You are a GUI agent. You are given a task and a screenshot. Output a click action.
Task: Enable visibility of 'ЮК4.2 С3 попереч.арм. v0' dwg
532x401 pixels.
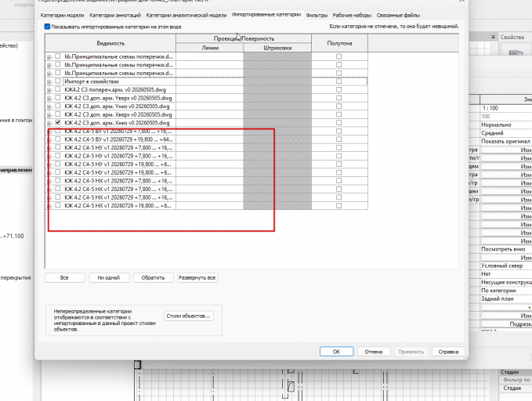pyautogui.click(x=58, y=89)
